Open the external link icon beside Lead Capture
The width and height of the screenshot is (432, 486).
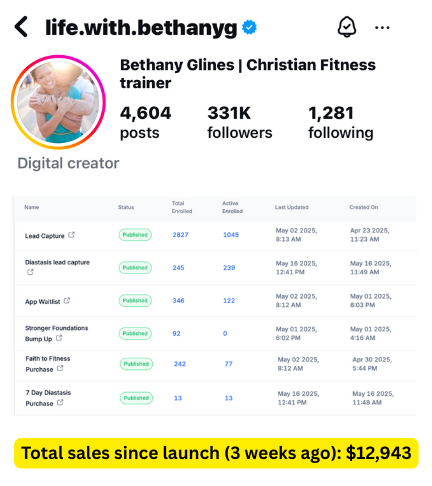71,235
